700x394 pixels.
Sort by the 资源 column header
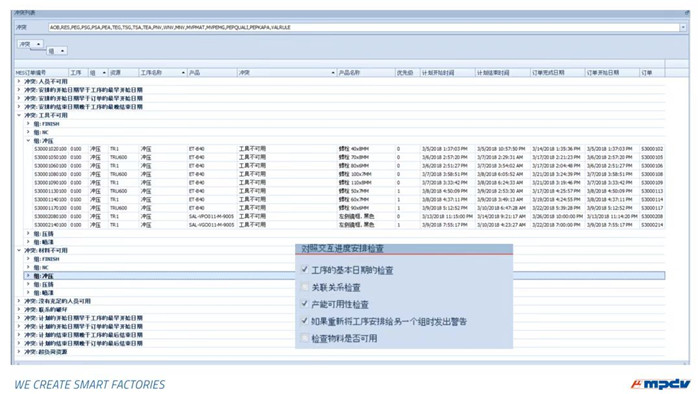123,72
